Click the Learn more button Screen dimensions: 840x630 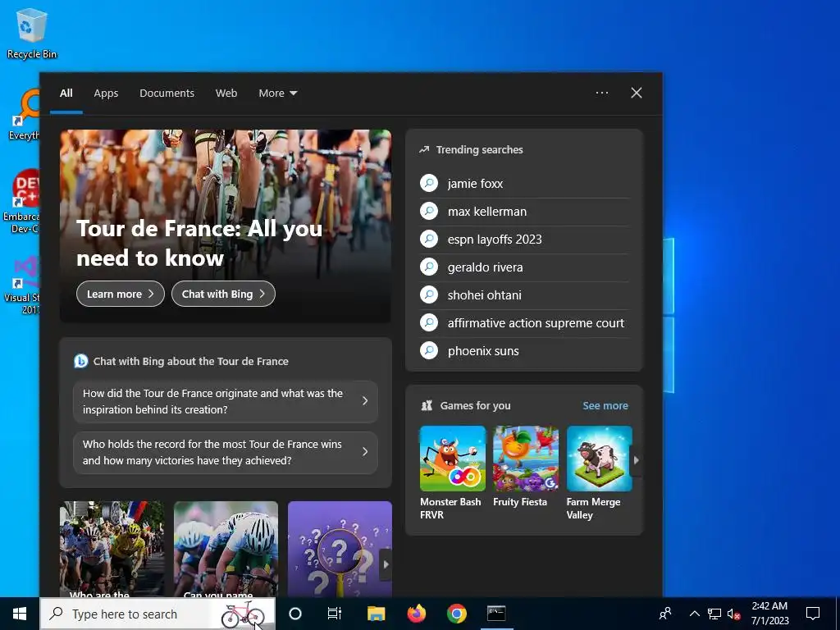click(x=121, y=294)
